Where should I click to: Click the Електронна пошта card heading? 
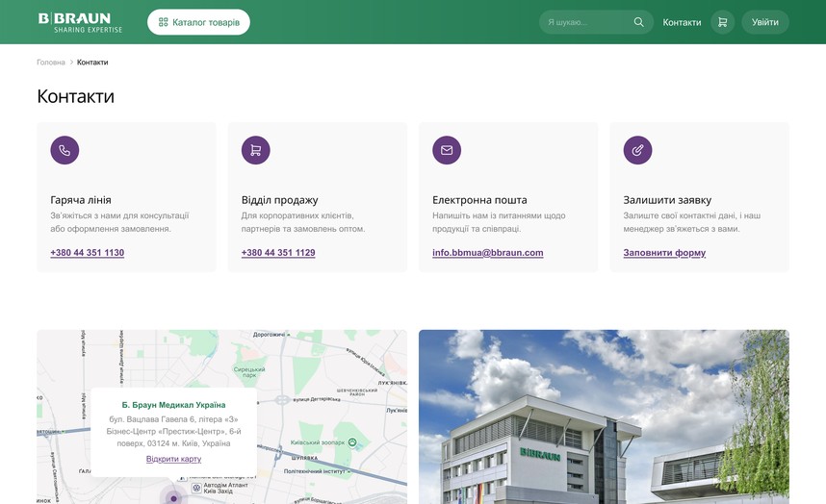coord(479,200)
